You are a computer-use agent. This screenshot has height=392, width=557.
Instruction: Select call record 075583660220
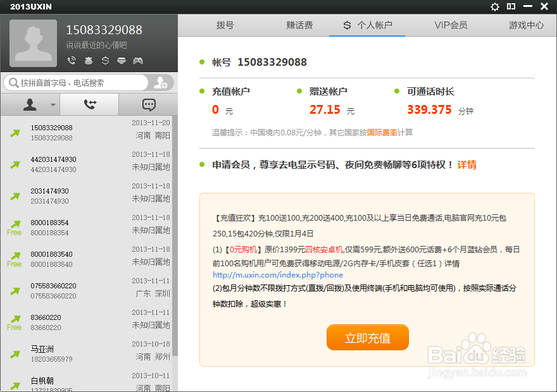86,290
